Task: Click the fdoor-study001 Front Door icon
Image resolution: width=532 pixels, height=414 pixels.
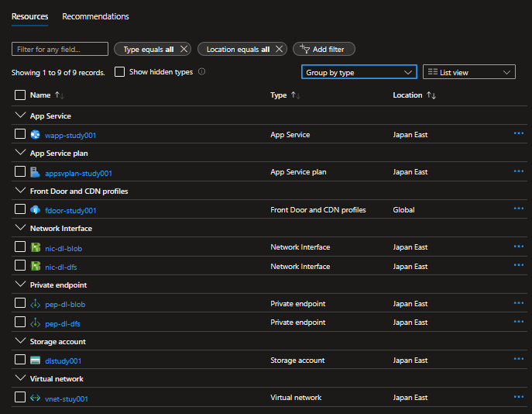Action: click(36, 209)
